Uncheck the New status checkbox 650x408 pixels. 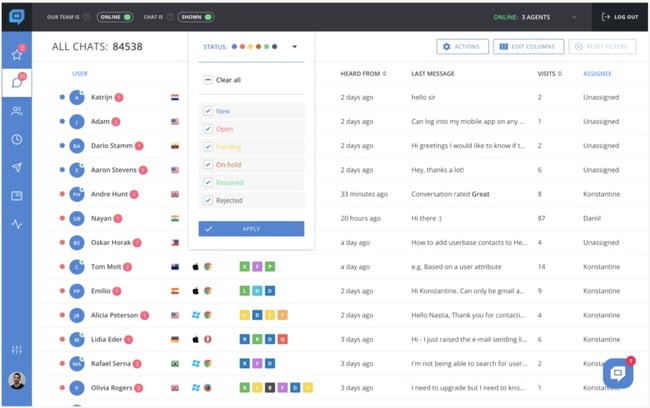pos(208,111)
